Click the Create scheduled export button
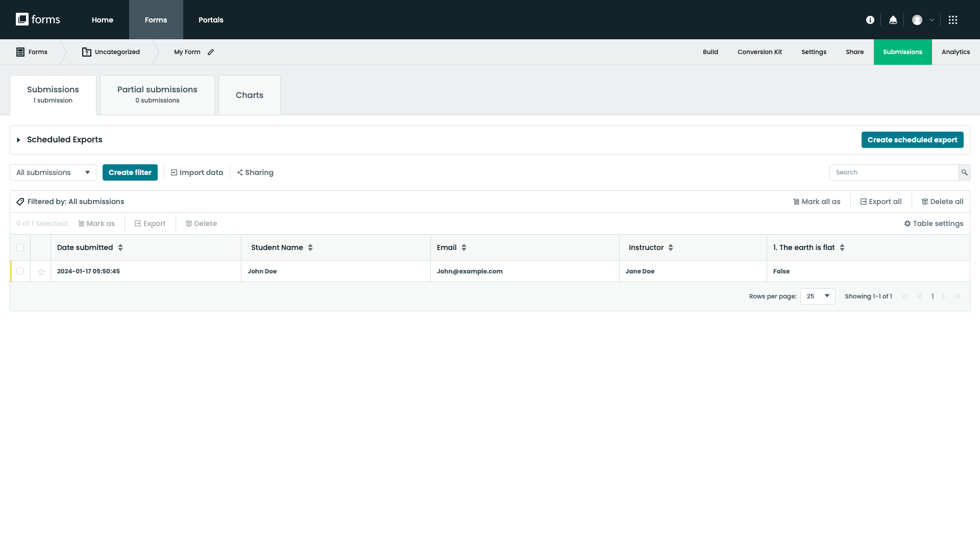The image size is (980, 551). pyautogui.click(x=912, y=139)
